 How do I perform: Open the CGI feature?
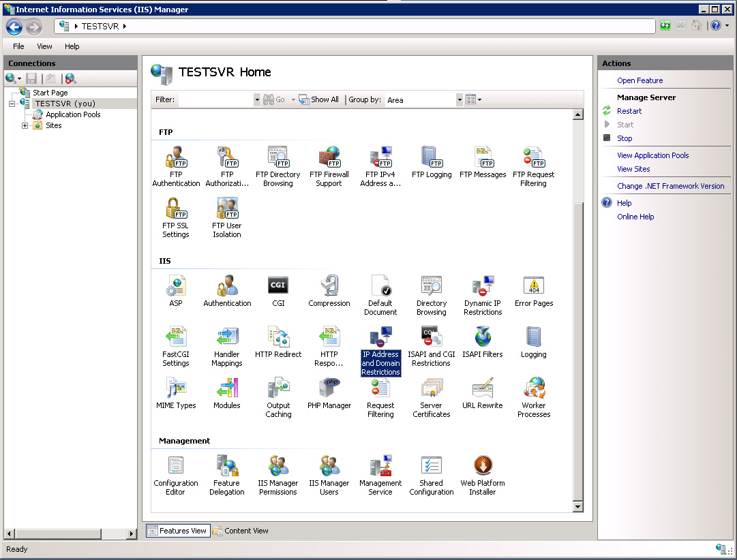pos(278,291)
